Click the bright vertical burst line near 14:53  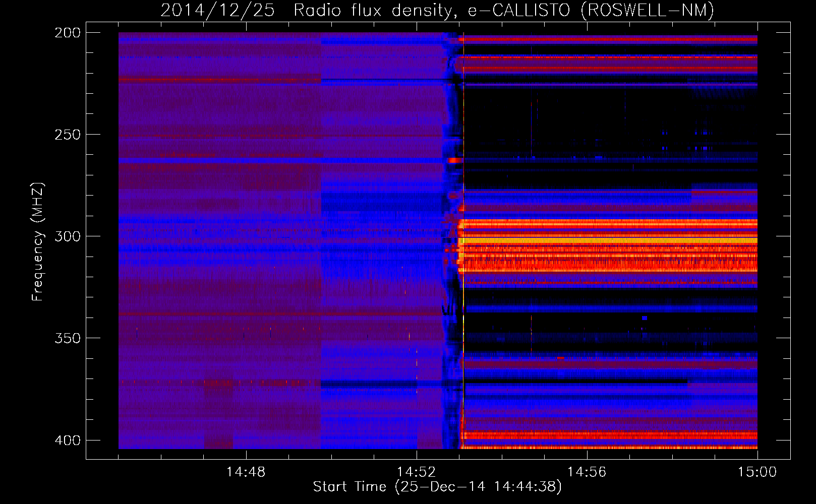(463, 241)
